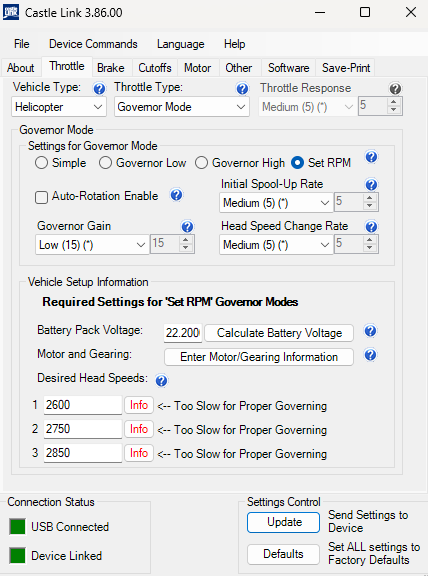Screen dimensions: 428x576
Task: Increase Head Speed Change Rate spinner up arrow
Action: [x=370, y=240]
